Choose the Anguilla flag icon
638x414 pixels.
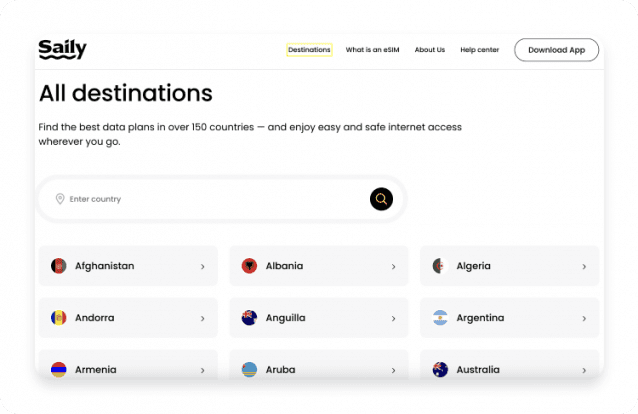point(249,318)
